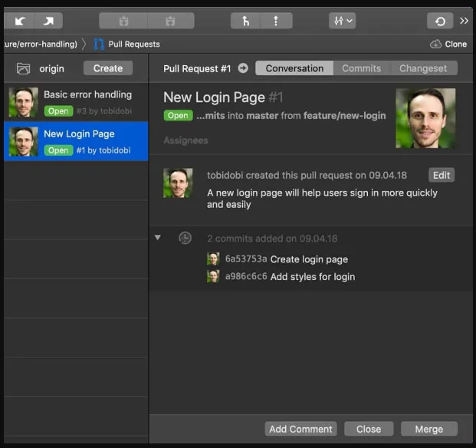Click the Apply Stash toolbar icon

(171, 21)
